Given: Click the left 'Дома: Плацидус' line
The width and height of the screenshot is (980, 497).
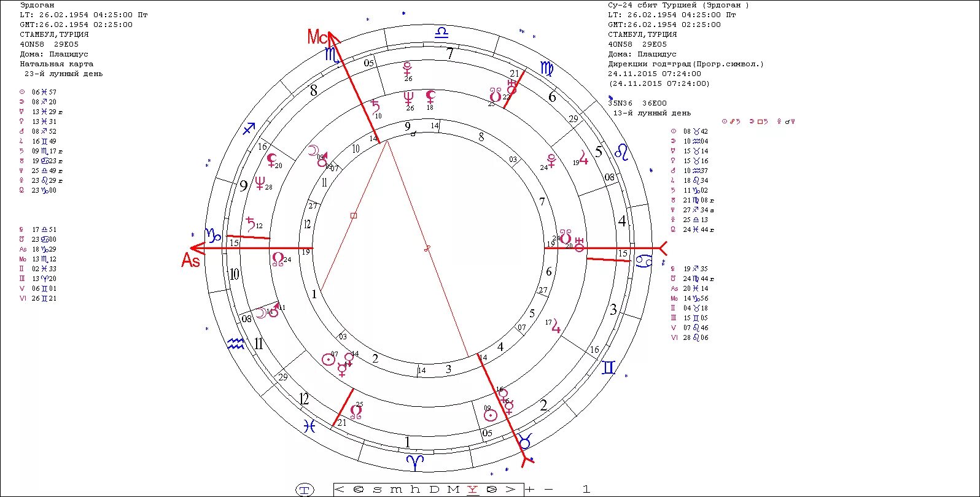Looking at the screenshot, I should pos(54,54).
